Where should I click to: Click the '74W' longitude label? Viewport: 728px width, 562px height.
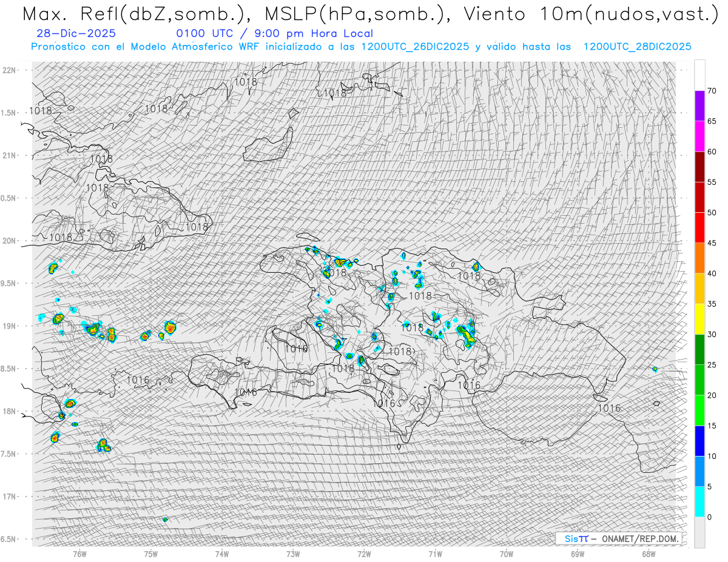222,554
